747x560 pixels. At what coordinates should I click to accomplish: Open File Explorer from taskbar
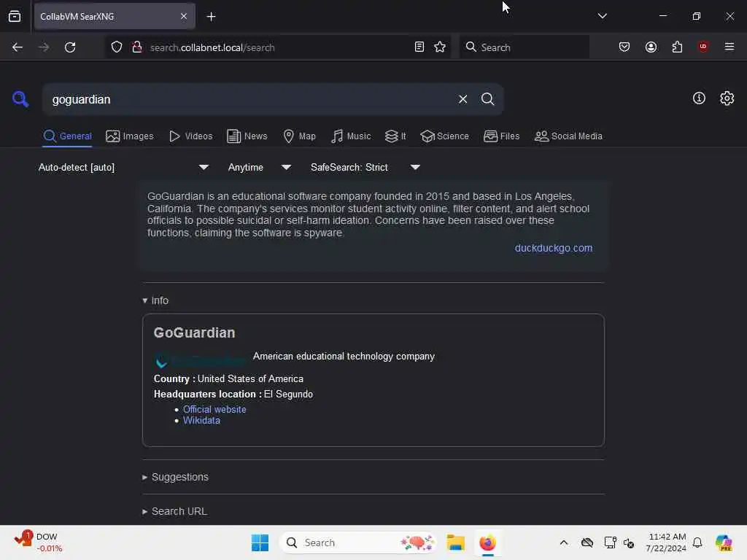(x=455, y=542)
